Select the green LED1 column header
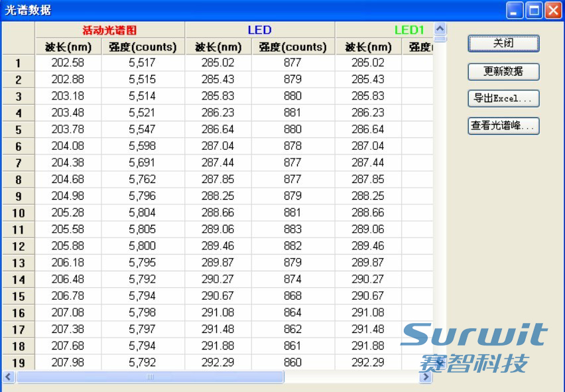Screen dimensions: 565x392 (x=408, y=30)
